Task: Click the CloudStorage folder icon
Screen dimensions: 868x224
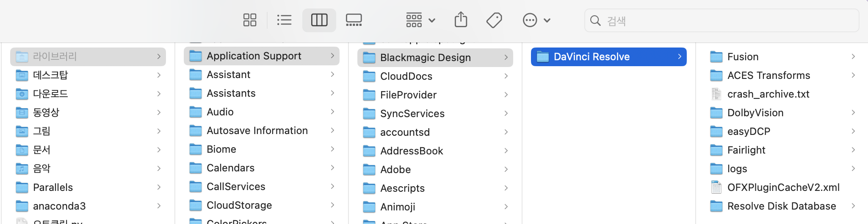Action: (x=195, y=205)
